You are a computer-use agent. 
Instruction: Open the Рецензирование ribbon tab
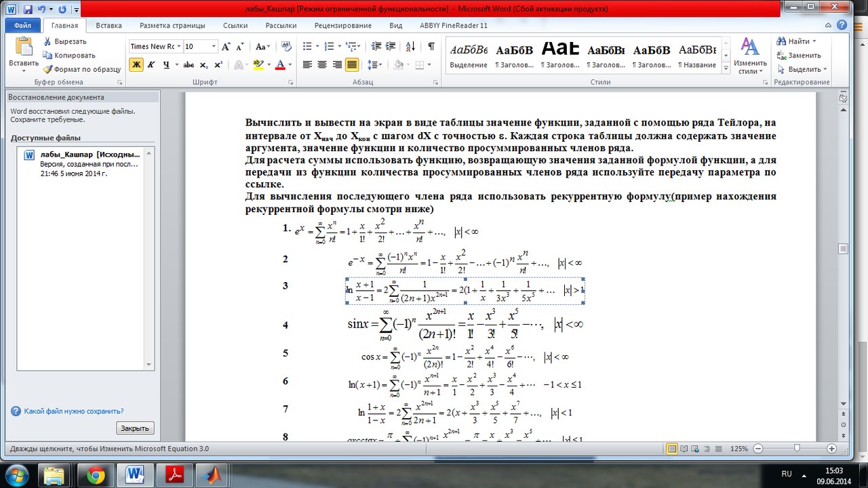(x=342, y=26)
